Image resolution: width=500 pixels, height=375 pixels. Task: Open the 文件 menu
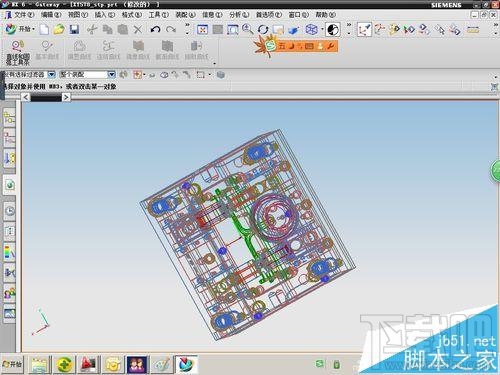tap(24, 15)
